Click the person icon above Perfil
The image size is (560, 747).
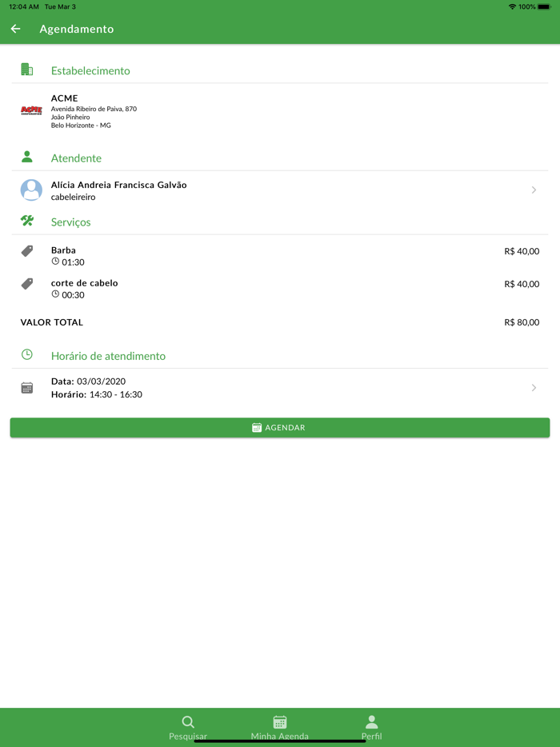(371, 721)
